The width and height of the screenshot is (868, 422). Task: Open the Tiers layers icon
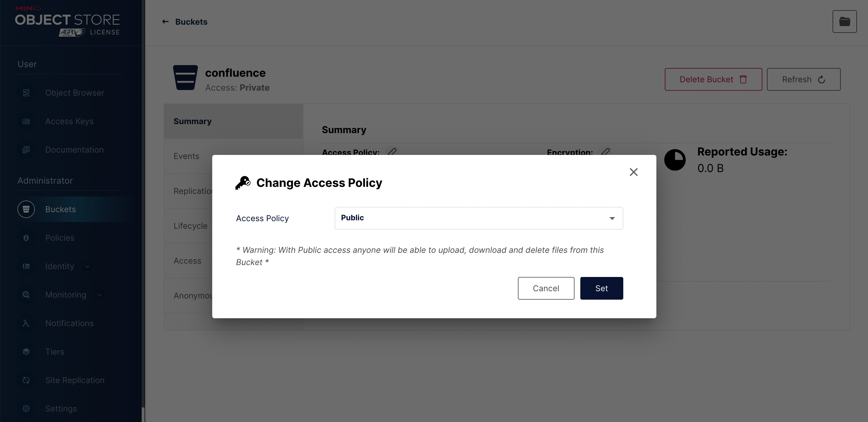pos(26,352)
